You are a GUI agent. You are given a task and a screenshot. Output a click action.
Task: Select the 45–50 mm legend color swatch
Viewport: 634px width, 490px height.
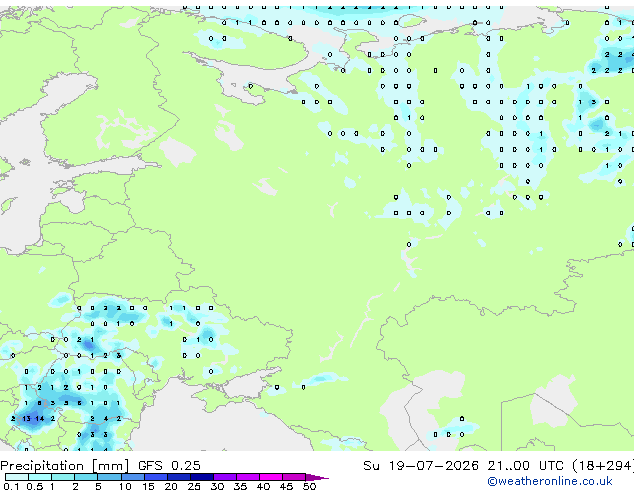[x=294, y=477]
